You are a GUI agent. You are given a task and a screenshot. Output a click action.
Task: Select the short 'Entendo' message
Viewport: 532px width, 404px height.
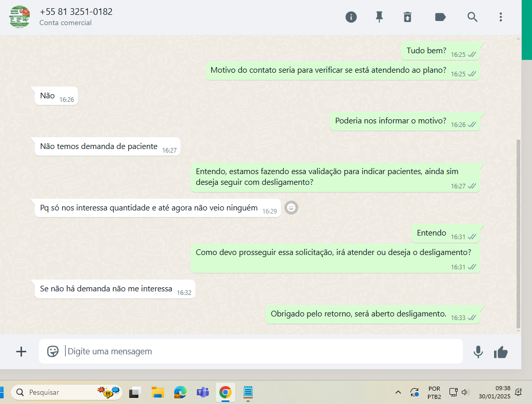tap(446, 233)
